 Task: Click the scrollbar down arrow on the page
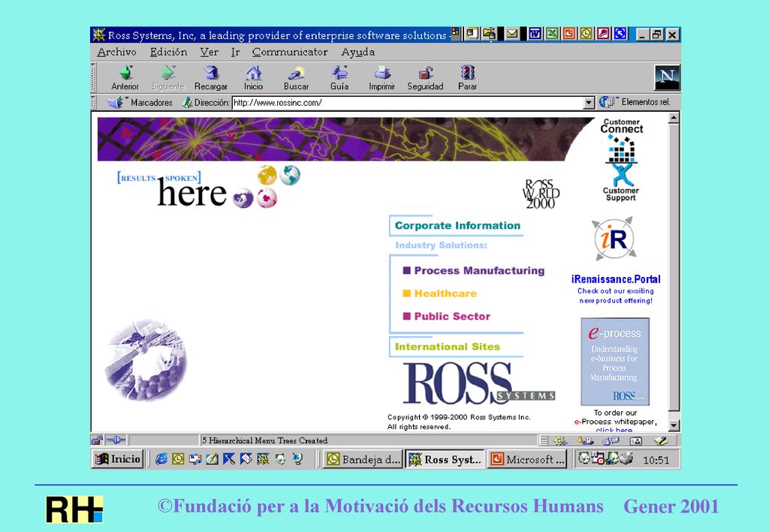pyautogui.click(x=674, y=425)
